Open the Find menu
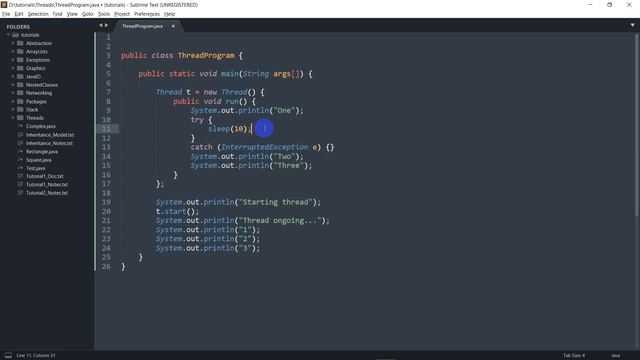 pyautogui.click(x=57, y=14)
